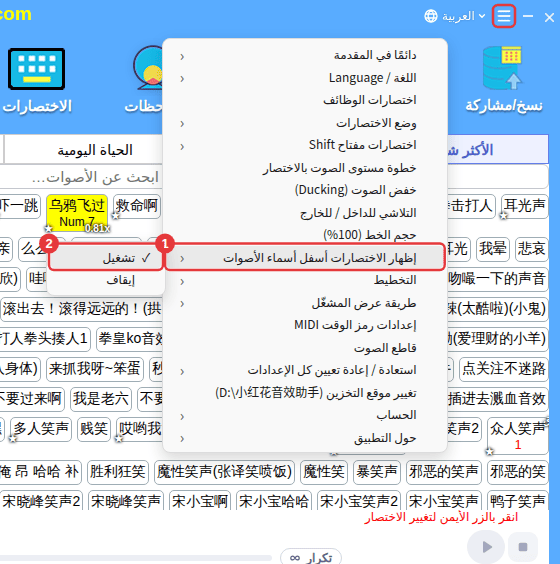Click favorite star on 耳光声 button
The height and width of the screenshot is (564, 560).
[504, 216]
